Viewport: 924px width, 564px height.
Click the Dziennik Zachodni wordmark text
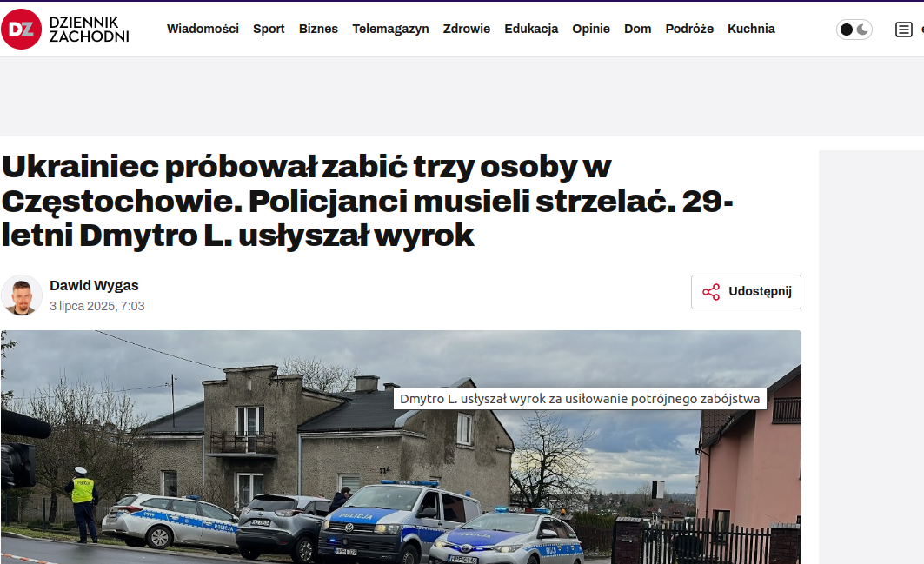point(89,30)
